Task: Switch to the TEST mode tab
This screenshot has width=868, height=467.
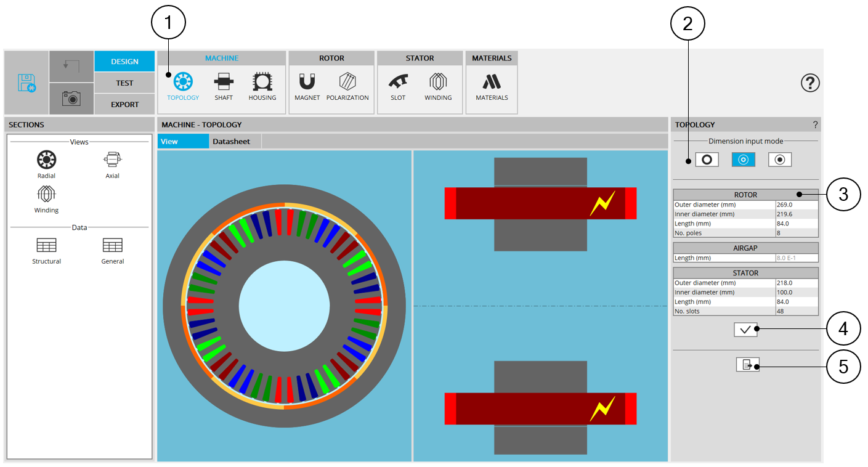Action: click(124, 83)
